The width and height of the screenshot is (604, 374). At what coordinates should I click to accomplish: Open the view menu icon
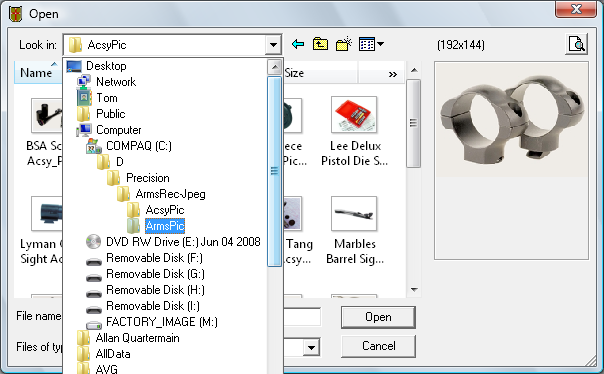(371, 44)
